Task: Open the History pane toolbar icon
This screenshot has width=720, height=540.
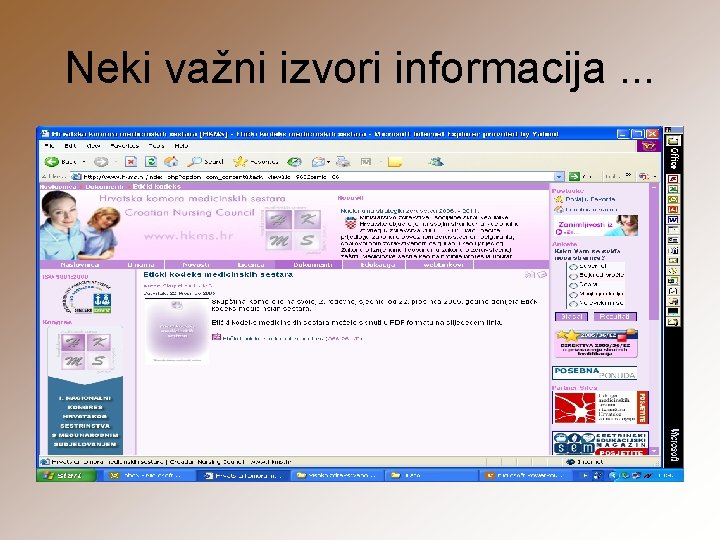Action: pos(294,162)
